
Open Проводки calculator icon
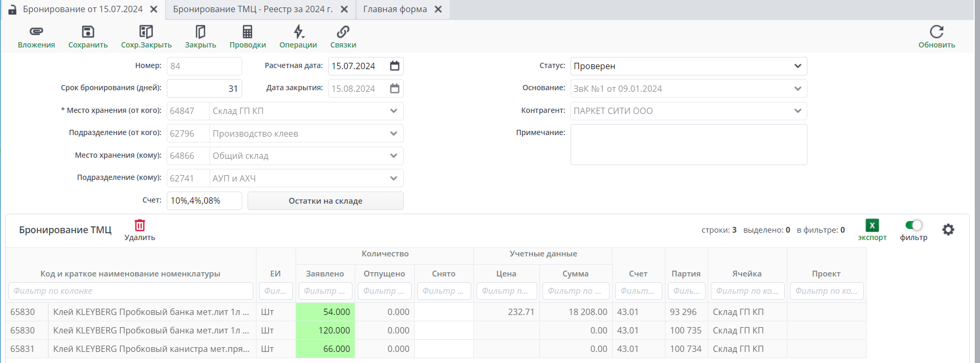(x=248, y=32)
